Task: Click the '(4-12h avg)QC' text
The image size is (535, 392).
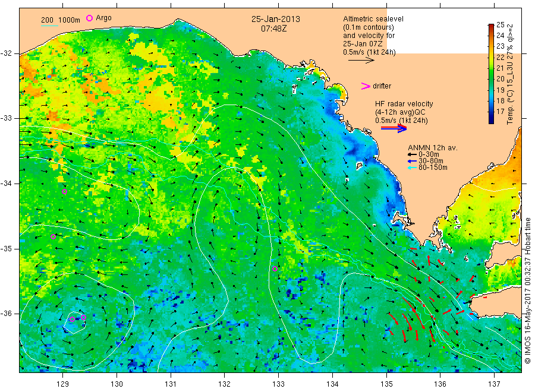Action: [x=400, y=112]
